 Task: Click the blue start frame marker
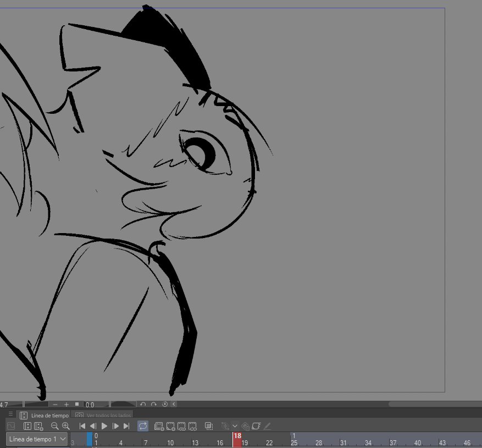click(x=90, y=439)
